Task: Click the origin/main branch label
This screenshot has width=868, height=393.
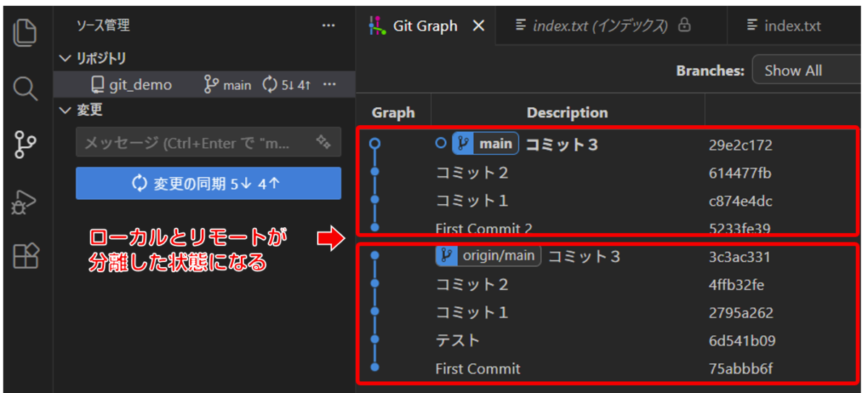Action: pos(488,255)
